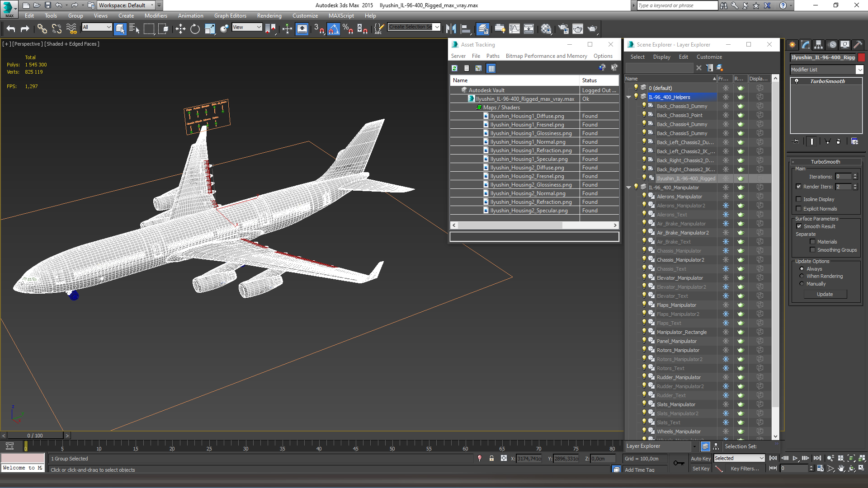
Task: Click the object color swatch
Action: click(x=862, y=57)
